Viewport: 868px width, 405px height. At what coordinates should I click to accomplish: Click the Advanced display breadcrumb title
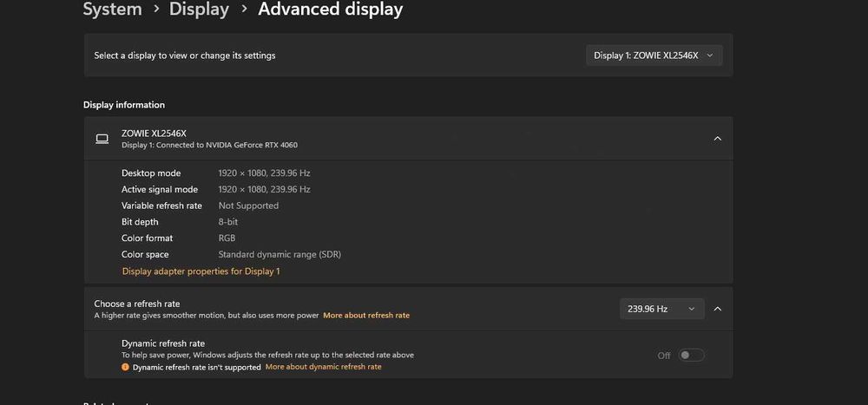[x=331, y=9]
